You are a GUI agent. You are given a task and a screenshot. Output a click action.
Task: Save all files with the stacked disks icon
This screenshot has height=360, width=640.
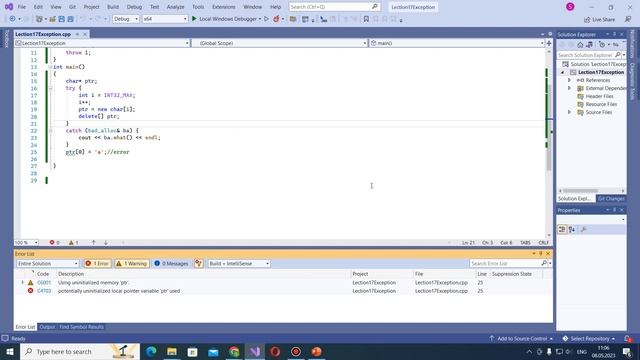(x=70, y=19)
